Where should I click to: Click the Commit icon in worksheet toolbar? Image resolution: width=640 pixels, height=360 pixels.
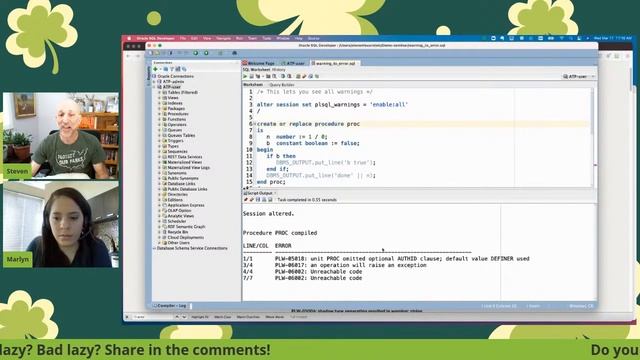[283, 76]
